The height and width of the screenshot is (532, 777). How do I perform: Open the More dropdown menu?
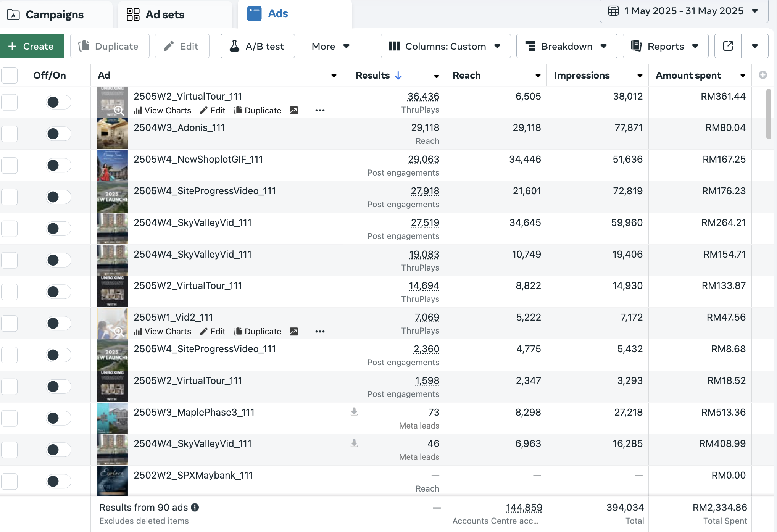(330, 46)
